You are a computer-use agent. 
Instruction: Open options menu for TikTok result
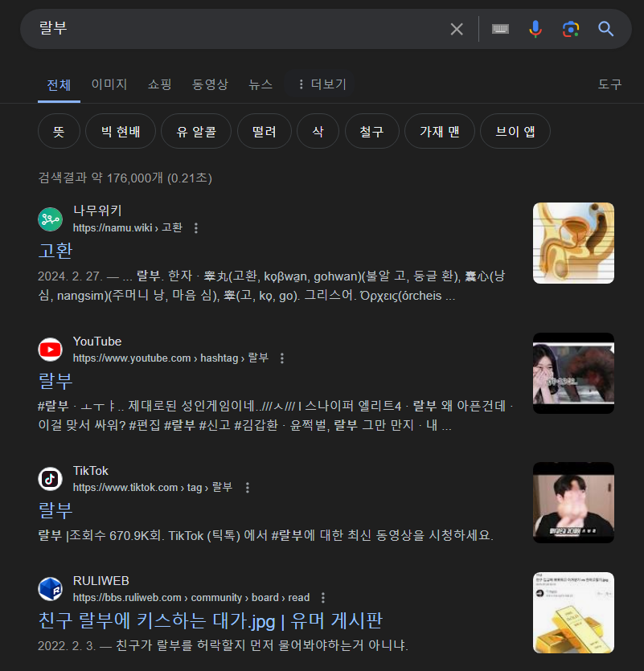click(248, 488)
